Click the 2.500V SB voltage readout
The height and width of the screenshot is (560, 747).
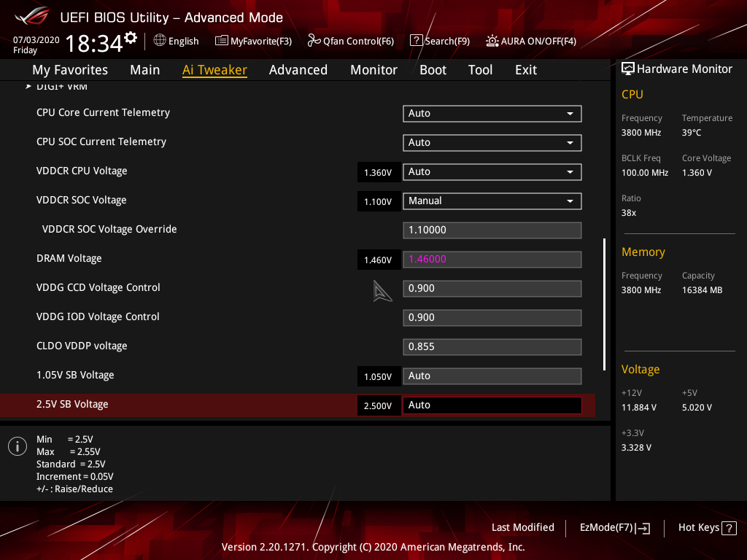coord(379,405)
